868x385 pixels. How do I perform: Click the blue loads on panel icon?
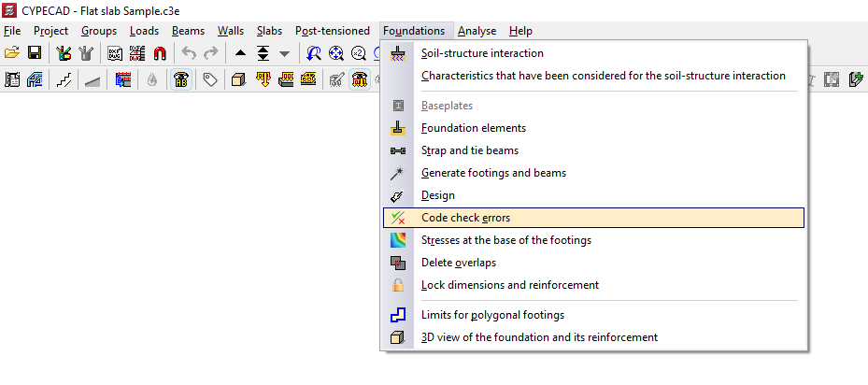coord(122,79)
